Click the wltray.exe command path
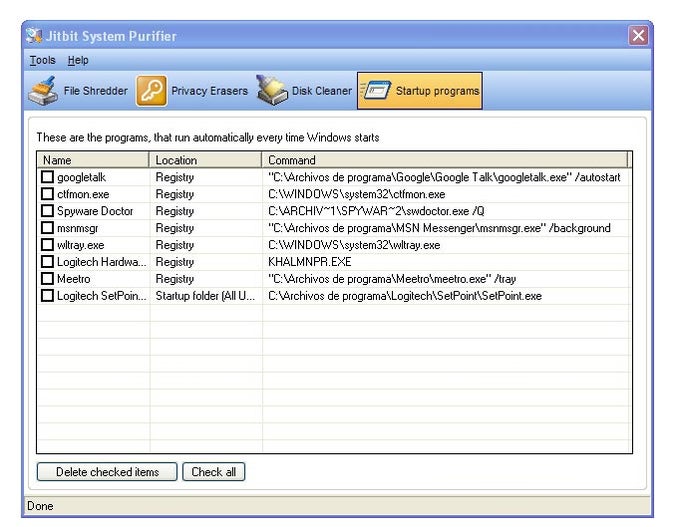 coord(354,245)
